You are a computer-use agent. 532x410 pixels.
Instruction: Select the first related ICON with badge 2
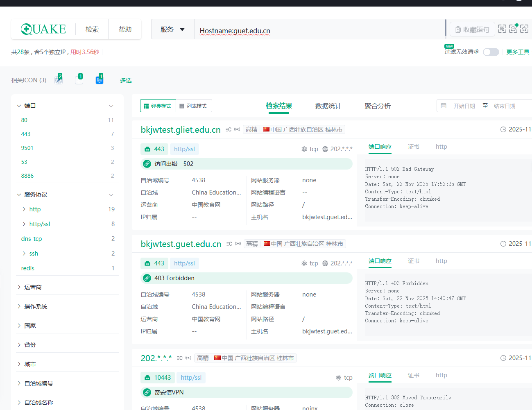[x=59, y=80]
